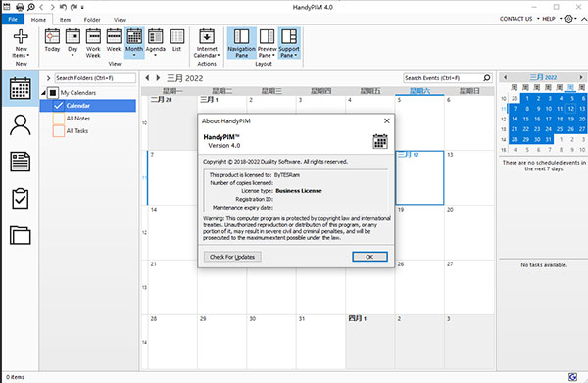Go to previous month in calendar
This screenshot has height=383, width=588.
point(147,78)
